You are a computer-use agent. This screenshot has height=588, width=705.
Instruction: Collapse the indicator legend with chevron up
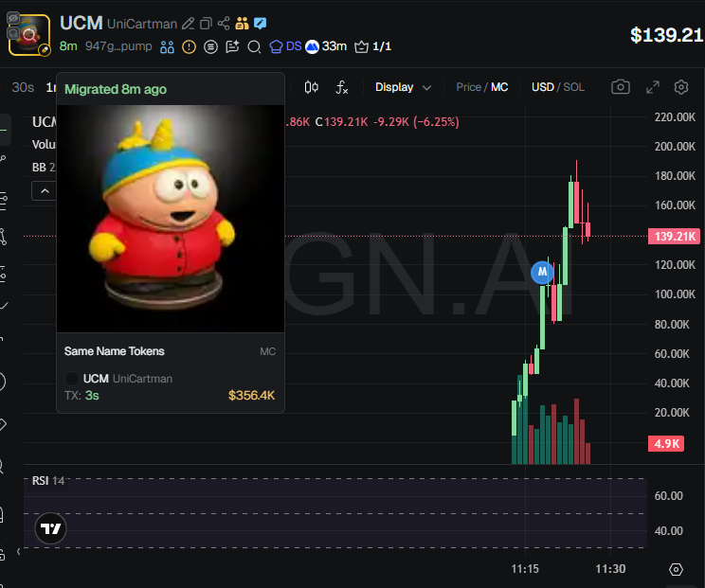(45, 191)
